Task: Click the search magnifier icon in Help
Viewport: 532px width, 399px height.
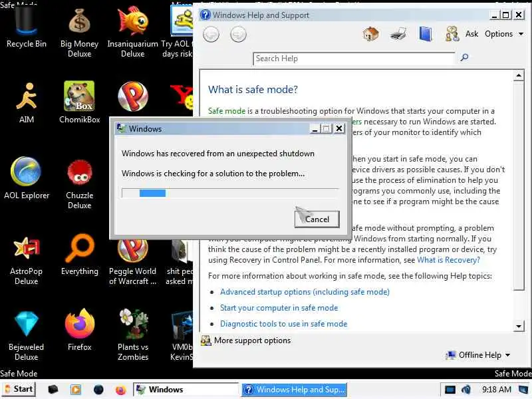Action: (x=464, y=58)
